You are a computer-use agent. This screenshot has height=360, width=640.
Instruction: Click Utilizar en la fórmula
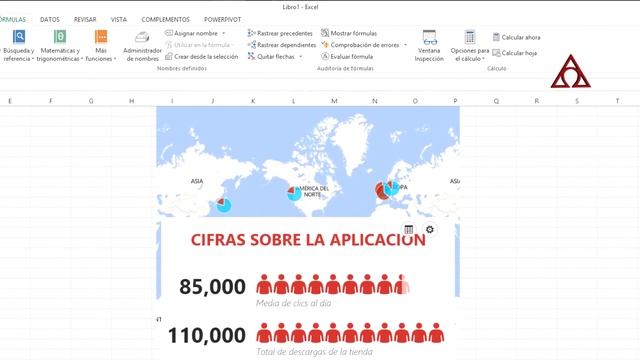(x=199, y=45)
